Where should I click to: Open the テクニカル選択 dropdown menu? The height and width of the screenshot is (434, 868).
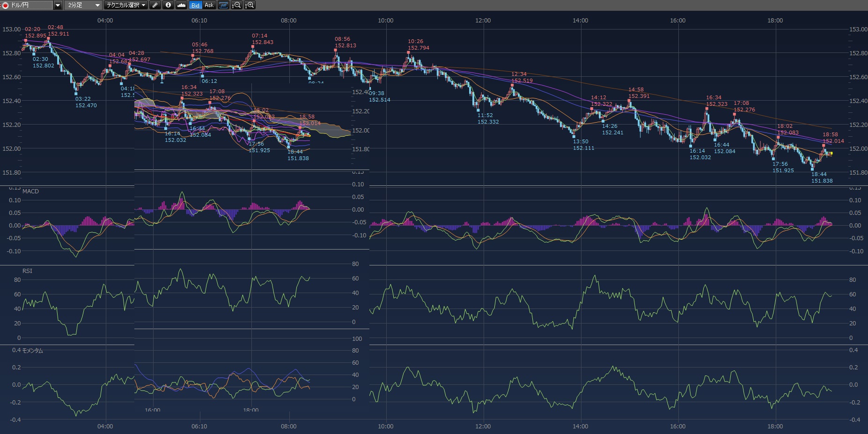click(125, 5)
